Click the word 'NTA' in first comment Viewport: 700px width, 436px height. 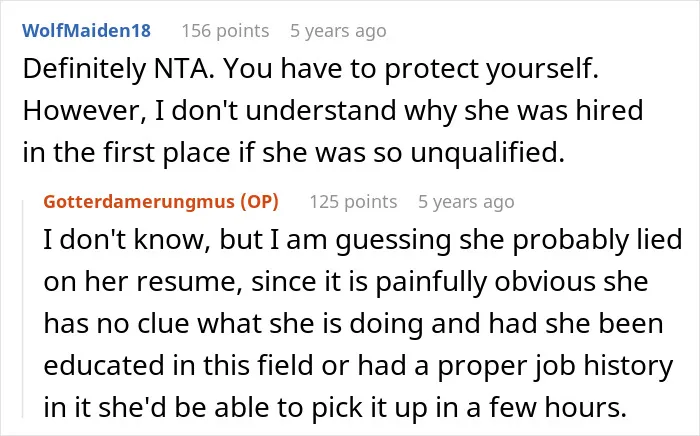tap(182, 69)
